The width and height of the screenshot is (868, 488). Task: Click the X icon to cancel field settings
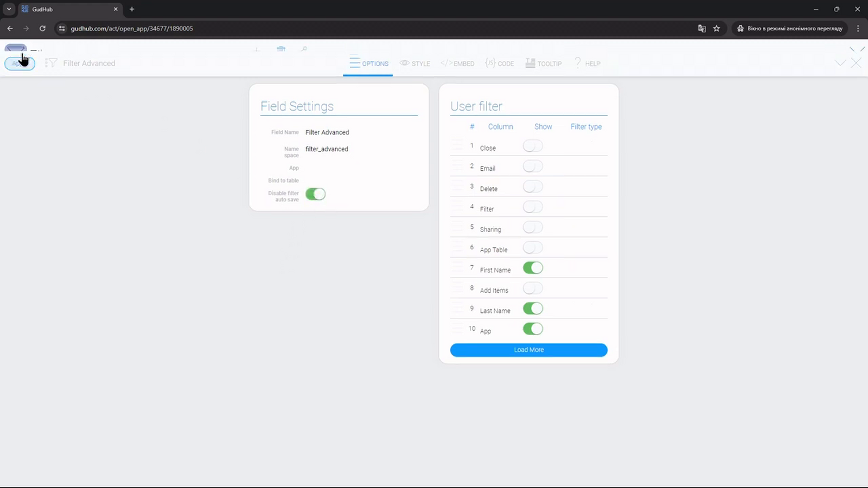tap(856, 63)
